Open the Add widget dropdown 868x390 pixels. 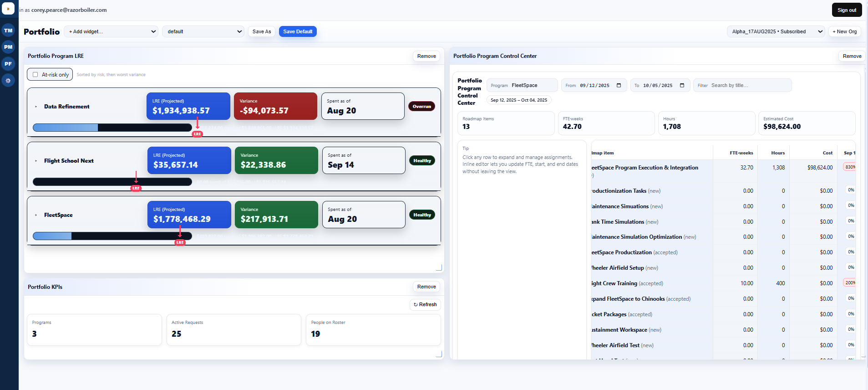[x=112, y=31]
